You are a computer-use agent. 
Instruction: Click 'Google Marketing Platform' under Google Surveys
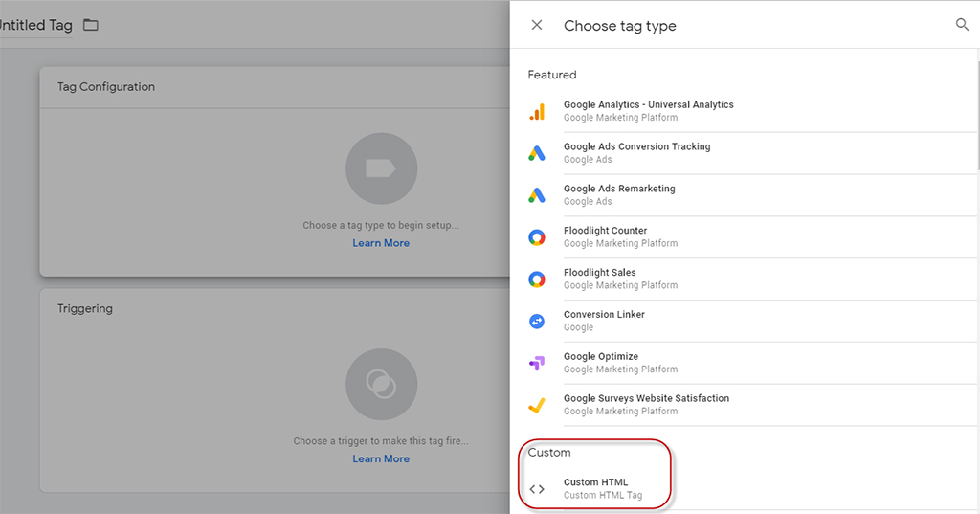point(620,411)
